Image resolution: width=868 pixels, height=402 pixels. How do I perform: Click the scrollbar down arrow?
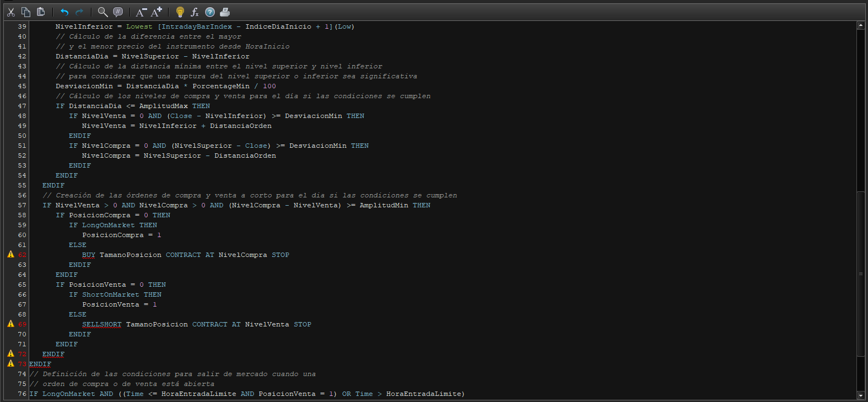(x=860, y=395)
